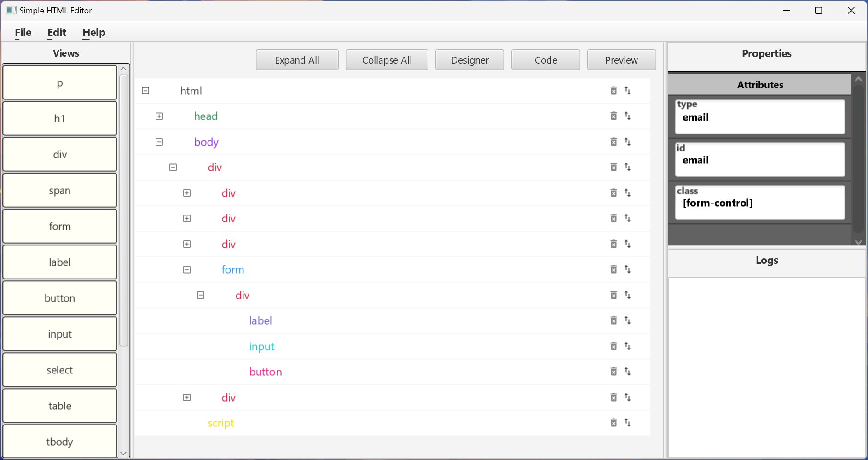Click the class attribute field showing form-control
This screenshot has height=460, width=868.
pyautogui.click(x=759, y=203)
